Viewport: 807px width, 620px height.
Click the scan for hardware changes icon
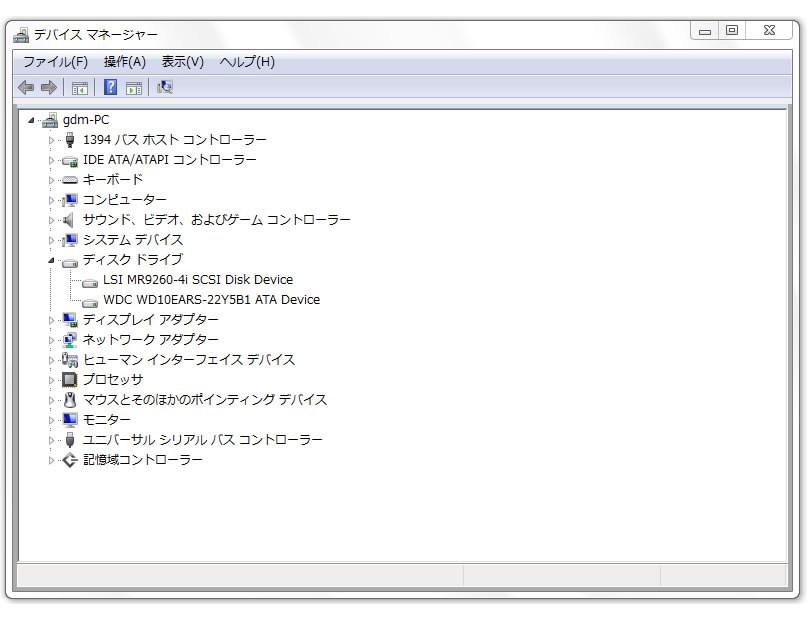click(x=165, y=88)
